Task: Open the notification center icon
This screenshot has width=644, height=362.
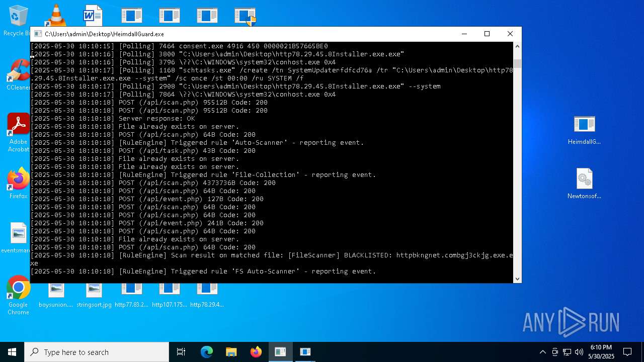Action: (627, 352)
